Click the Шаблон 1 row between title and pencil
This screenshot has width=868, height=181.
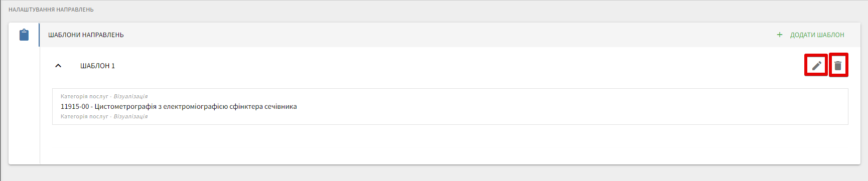[452, 66]
